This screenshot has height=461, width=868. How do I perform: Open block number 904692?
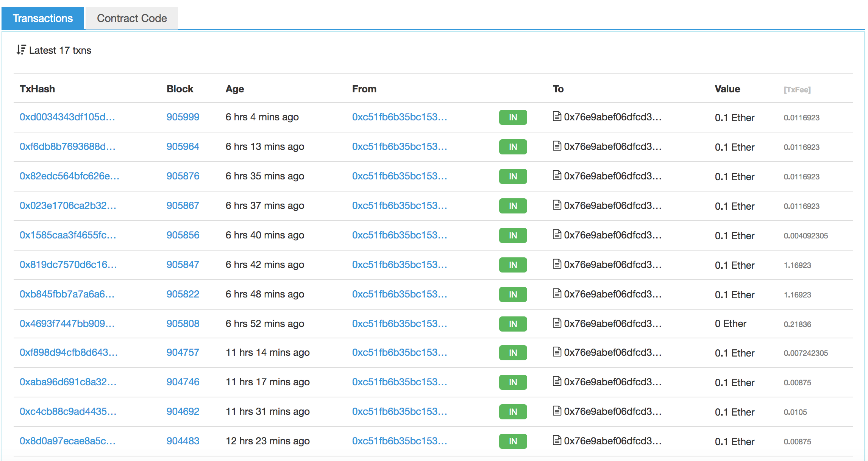183,411
